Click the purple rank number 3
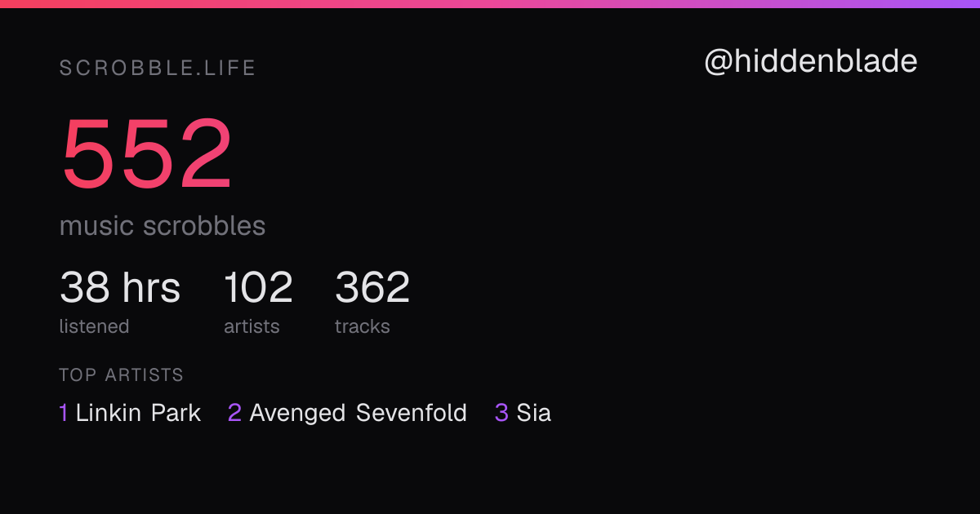 point(501,413)
